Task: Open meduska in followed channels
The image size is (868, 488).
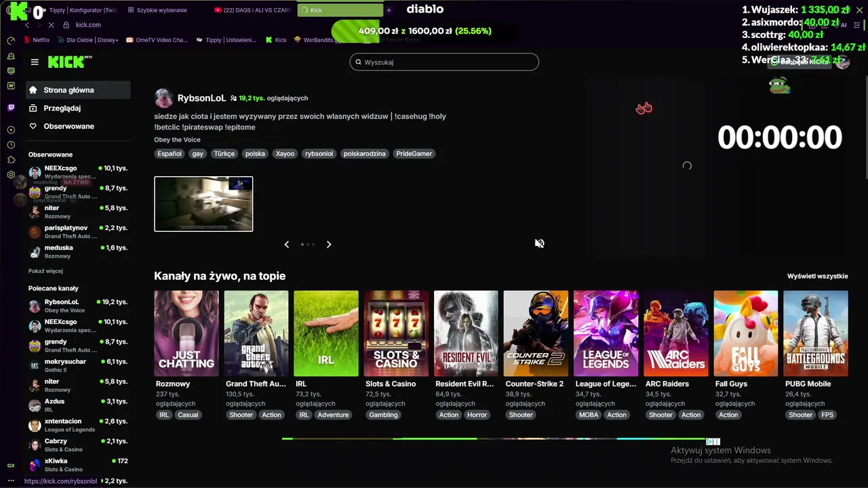Action: point(78,251)
